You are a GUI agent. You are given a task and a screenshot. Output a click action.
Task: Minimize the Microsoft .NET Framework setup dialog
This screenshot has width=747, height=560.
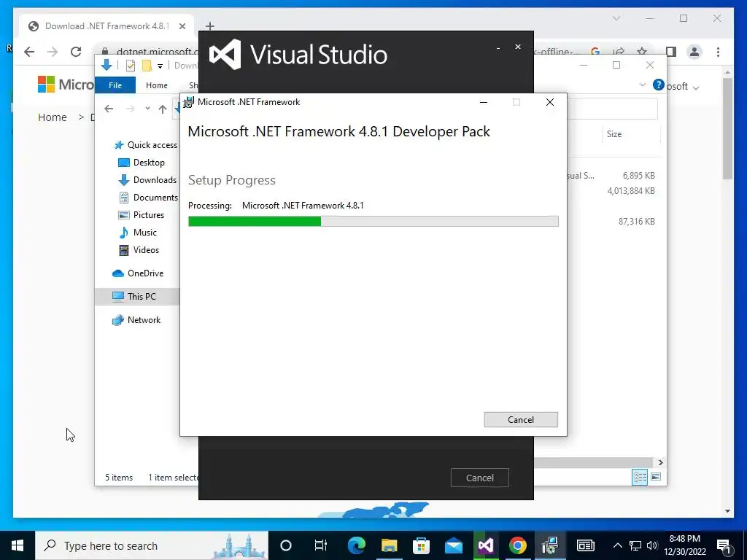coord(484,102)
